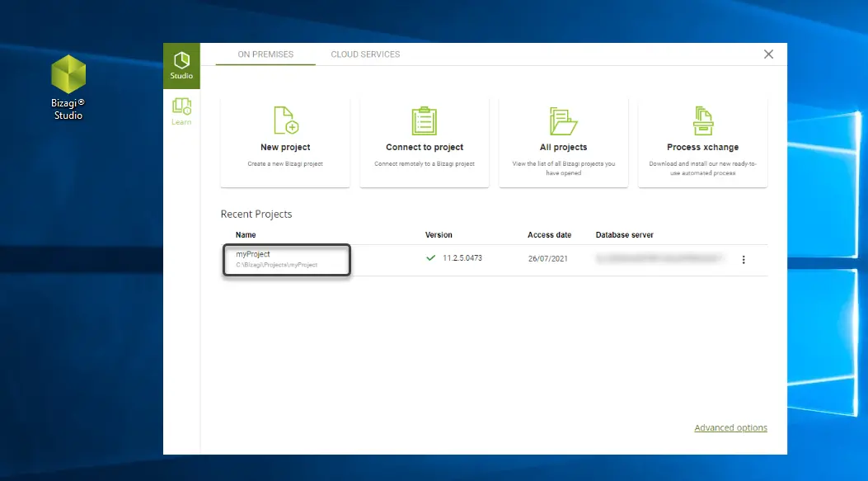
Task: Select the access date 26/07/2021
Action: pos(547,259)
